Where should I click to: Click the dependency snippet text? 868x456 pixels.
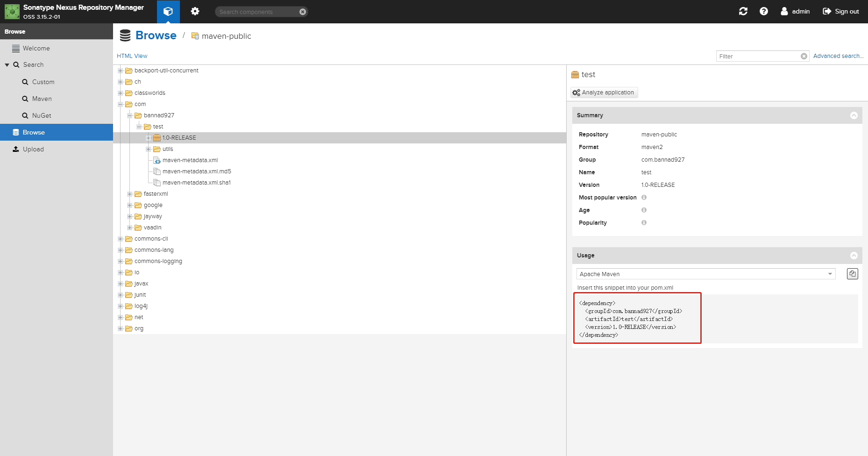click(631, 319)
